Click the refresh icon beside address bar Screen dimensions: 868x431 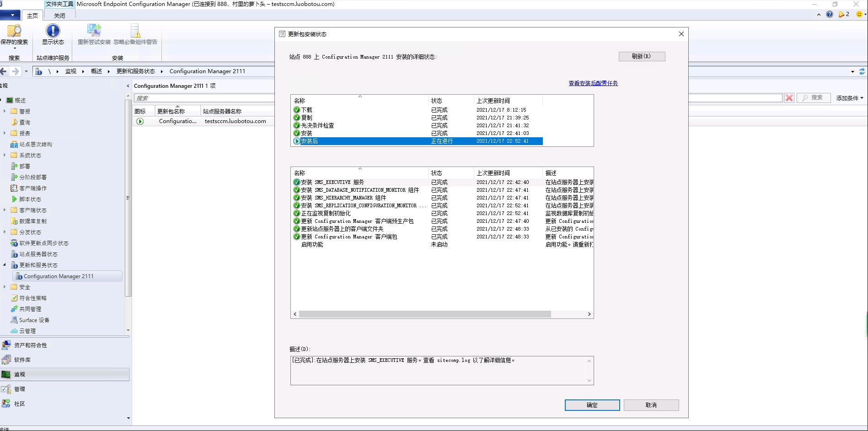862,71
